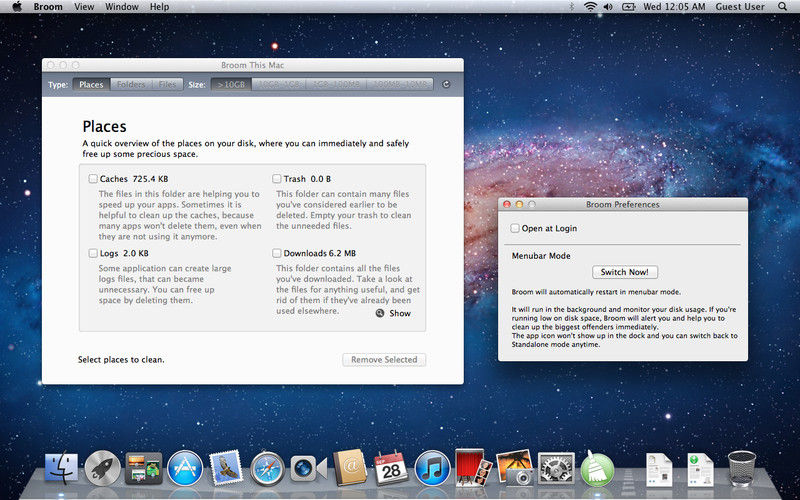Check the Trash checkbox

click(277, 179)
